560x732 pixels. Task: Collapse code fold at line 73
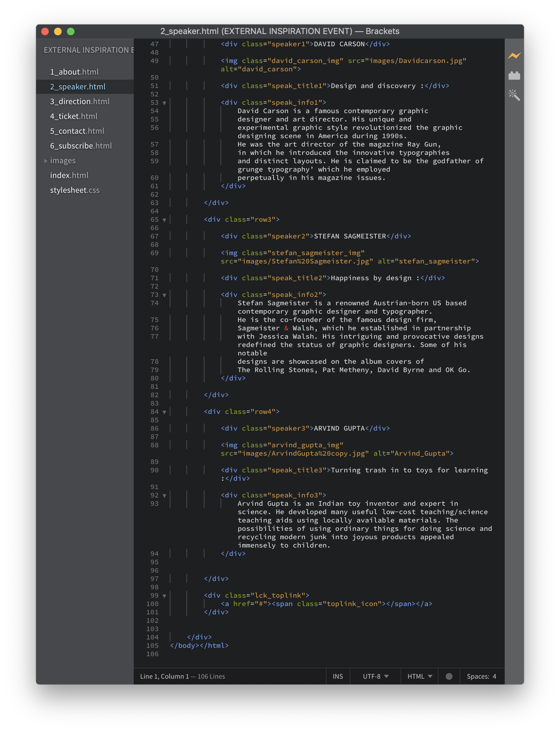click(x=164, y=295)
